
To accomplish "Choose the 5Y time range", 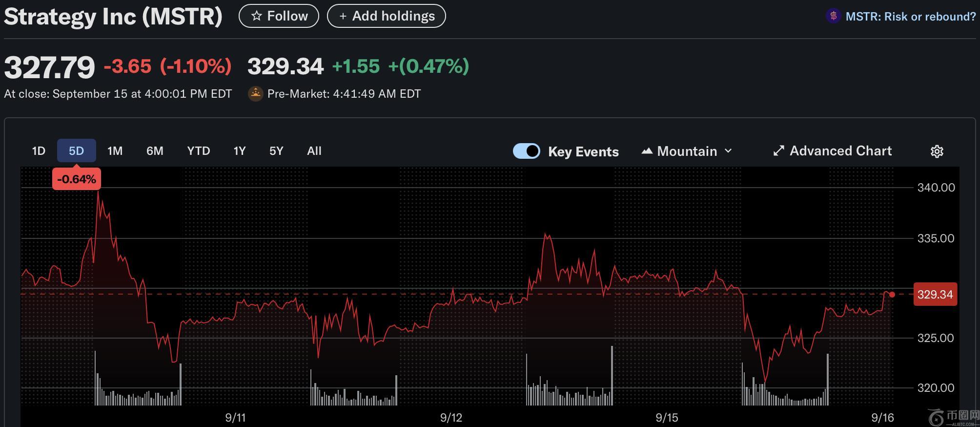I will [x=276, y=151].
